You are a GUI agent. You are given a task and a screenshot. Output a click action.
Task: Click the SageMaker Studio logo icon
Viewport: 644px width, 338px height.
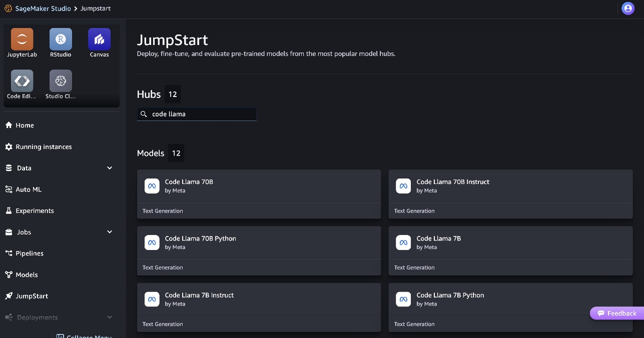8,8
